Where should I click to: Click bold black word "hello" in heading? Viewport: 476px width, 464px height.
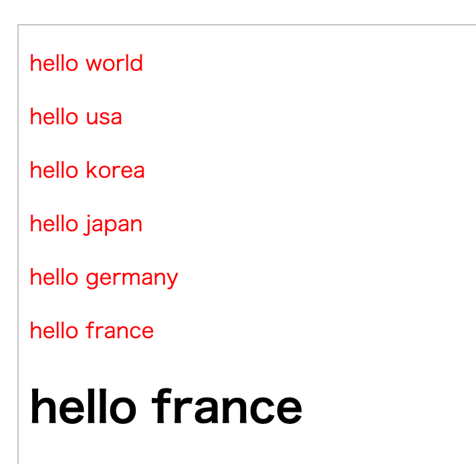pos(83,406)
